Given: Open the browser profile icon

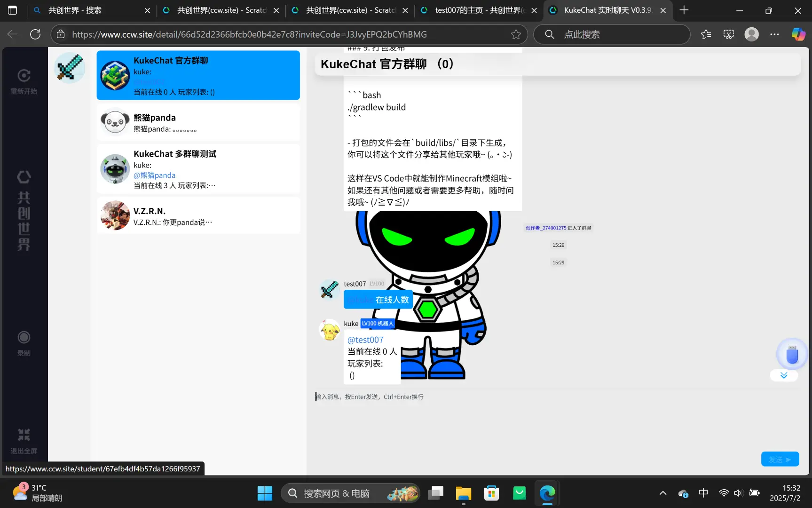Looking at the screenshot, I should point(752,34).
